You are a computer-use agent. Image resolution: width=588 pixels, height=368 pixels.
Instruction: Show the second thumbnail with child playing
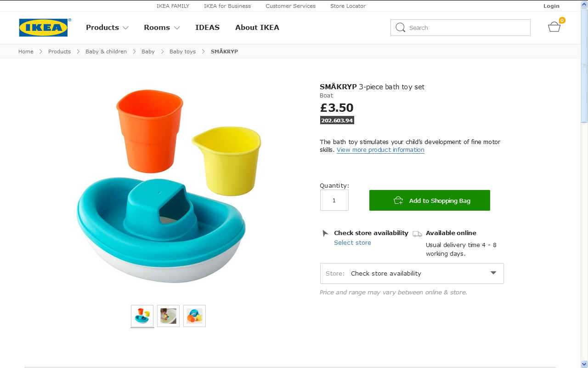point(168,316)
